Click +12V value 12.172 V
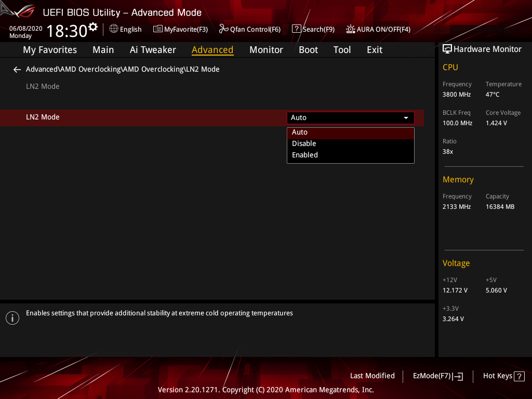 point(455,290)
